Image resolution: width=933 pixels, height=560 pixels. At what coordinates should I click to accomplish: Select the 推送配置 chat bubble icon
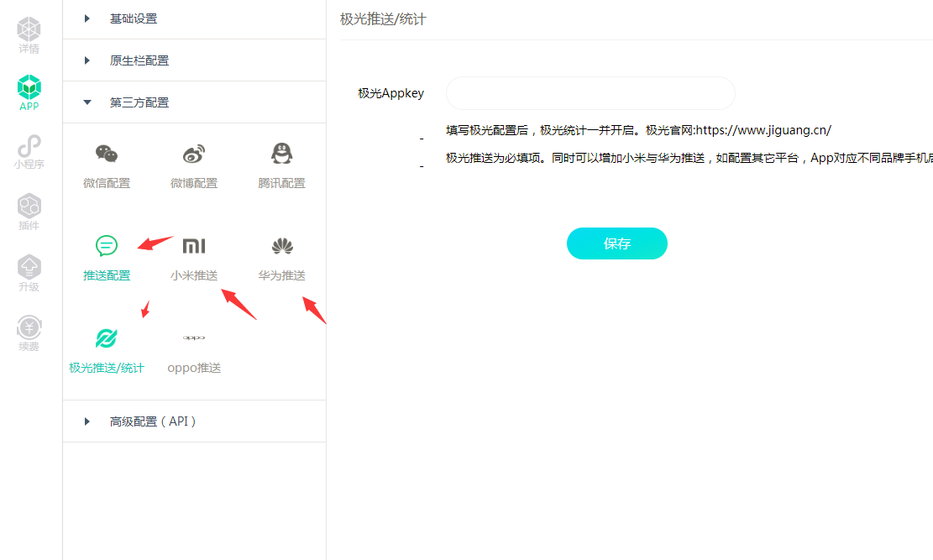pos(107,245)
